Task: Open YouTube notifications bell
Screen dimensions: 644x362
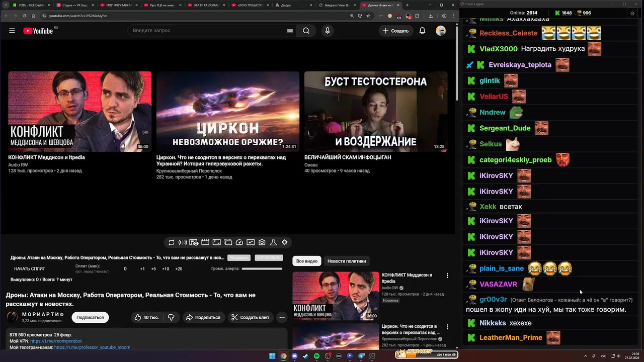Action: 423,31
